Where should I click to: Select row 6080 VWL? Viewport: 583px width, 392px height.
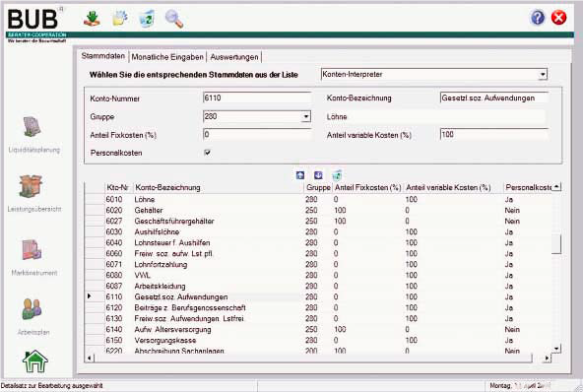point(318,275)
